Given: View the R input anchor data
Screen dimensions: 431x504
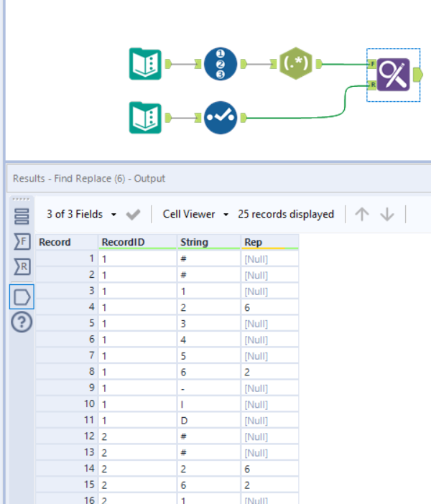Looking at the screenshot, I should point(22,267).
